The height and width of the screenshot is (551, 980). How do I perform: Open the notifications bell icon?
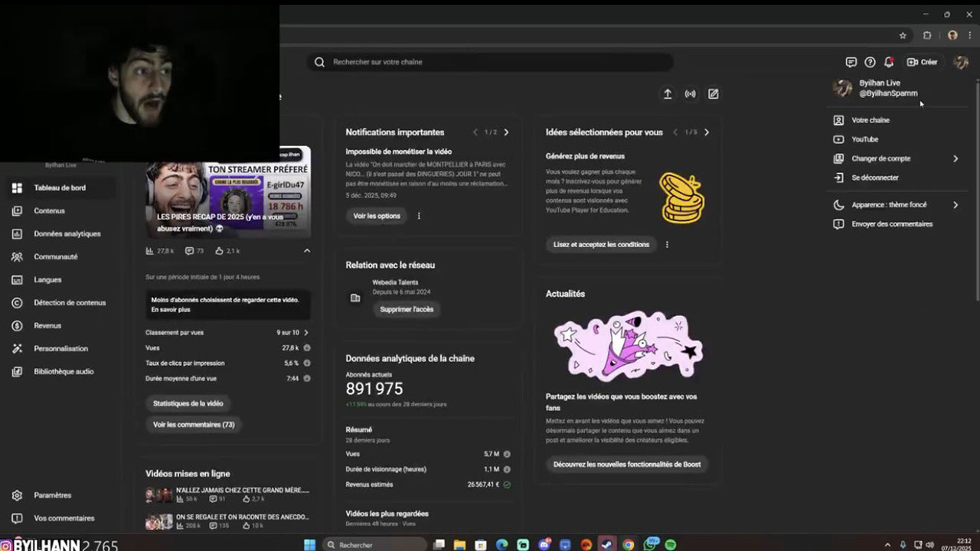tap(889, 62)
